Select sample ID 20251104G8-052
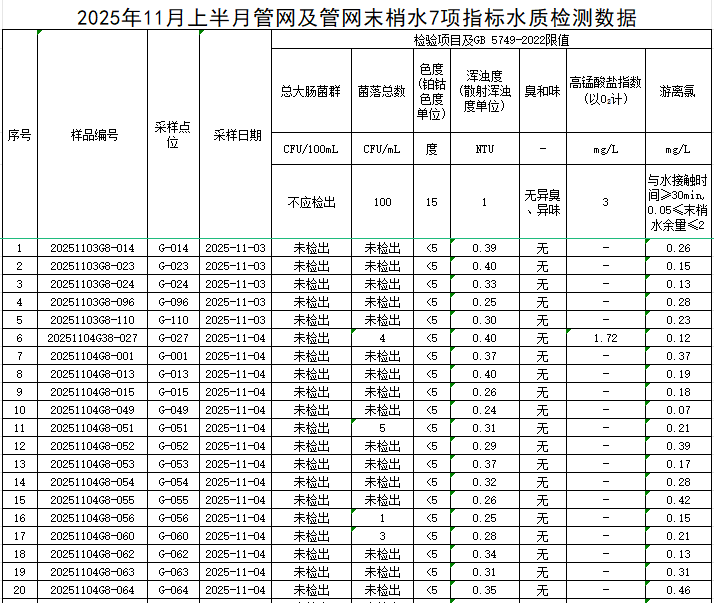The width and height of the screenshot is (714, 603). [92, 446]
